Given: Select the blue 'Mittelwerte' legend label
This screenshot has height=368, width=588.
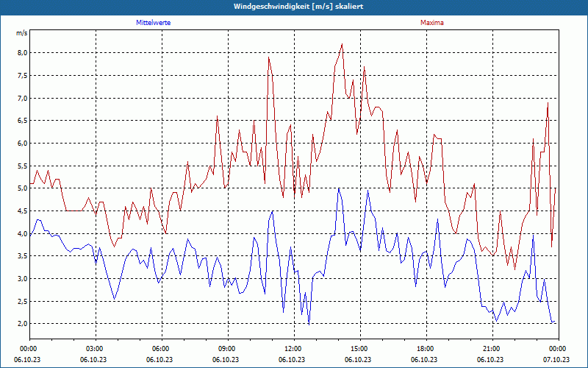Looking at the screenshot, I should [x=154, y=23].
